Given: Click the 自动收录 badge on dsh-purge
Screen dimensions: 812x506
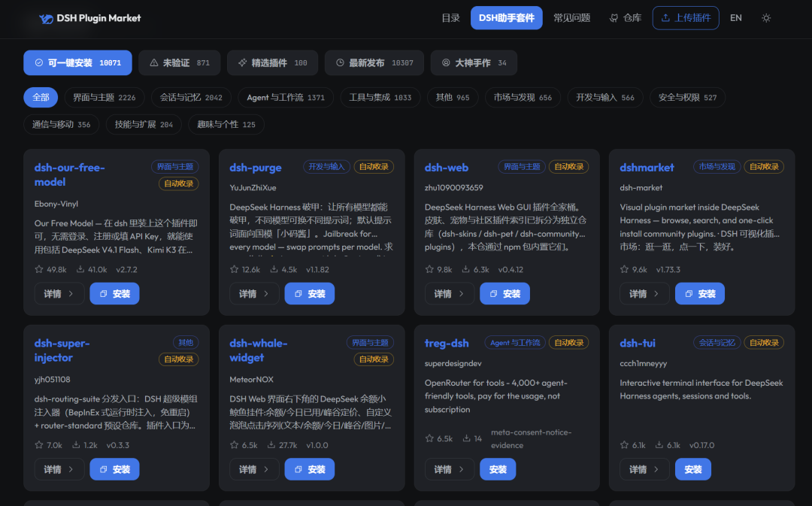Looking at the screenshot, I should tap(374, 167).
